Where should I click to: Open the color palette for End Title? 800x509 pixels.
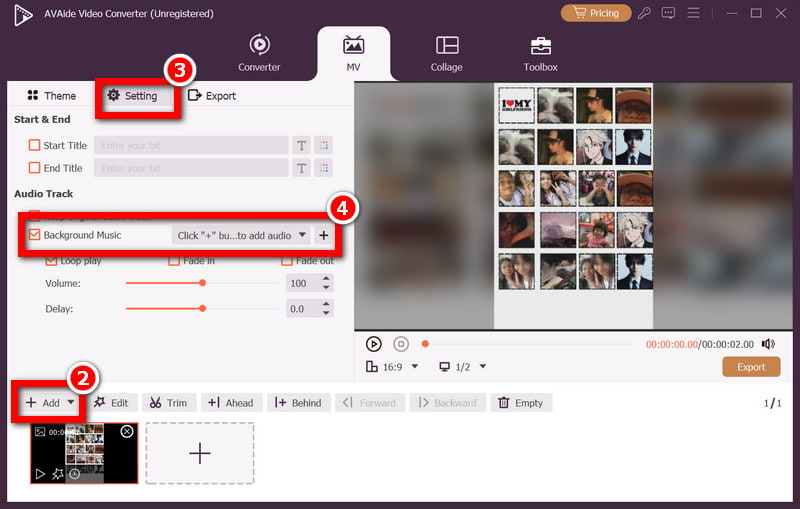[x=323, y=168]
